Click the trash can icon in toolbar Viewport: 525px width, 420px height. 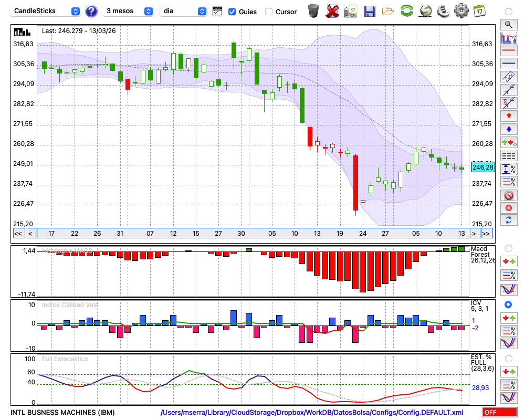[x=313, y=11]
